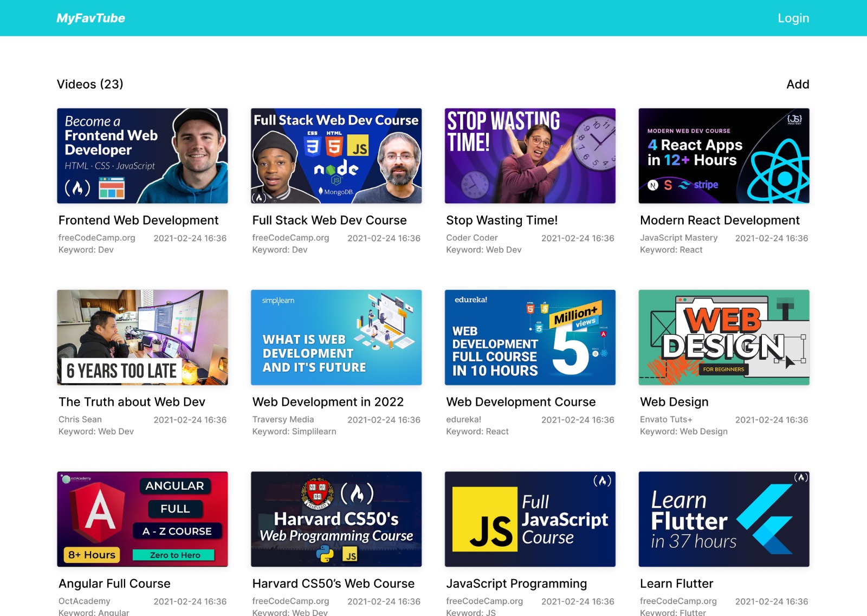Viewport: 867px width, 616px height.
Task: Click freeCodeCamp.org under JavaScript Programming
Action: coord(484,601)
